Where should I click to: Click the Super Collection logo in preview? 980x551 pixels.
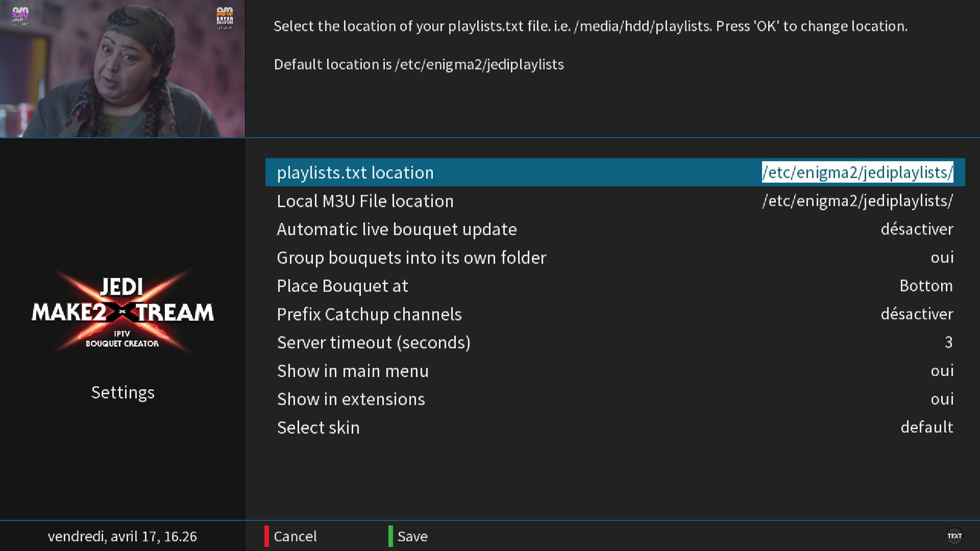(x=225, y=17)
